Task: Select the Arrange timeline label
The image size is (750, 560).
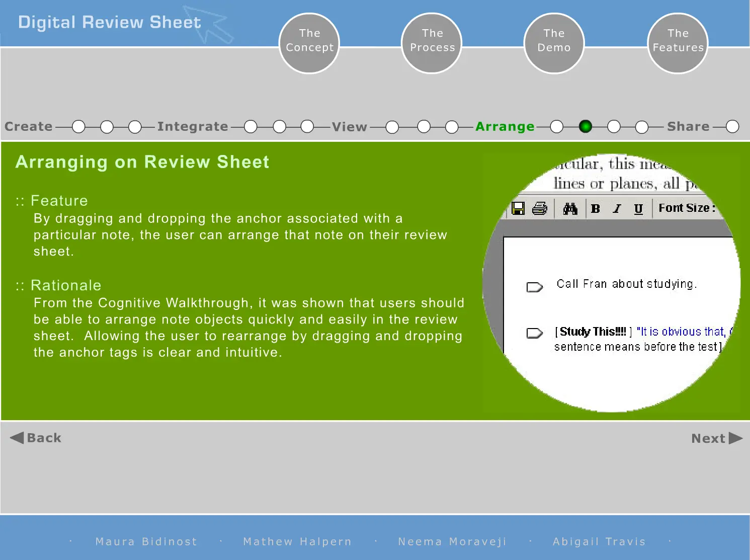Action: [x=505, y=126]
